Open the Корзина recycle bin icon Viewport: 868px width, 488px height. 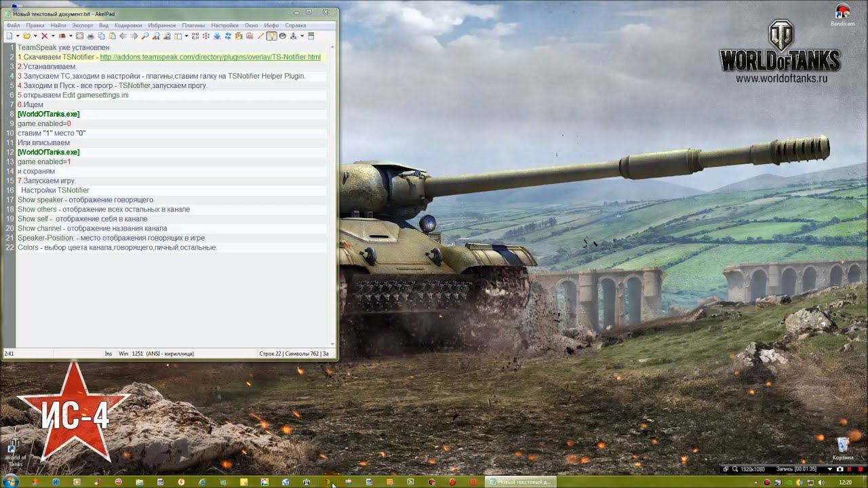pos(843,448)
